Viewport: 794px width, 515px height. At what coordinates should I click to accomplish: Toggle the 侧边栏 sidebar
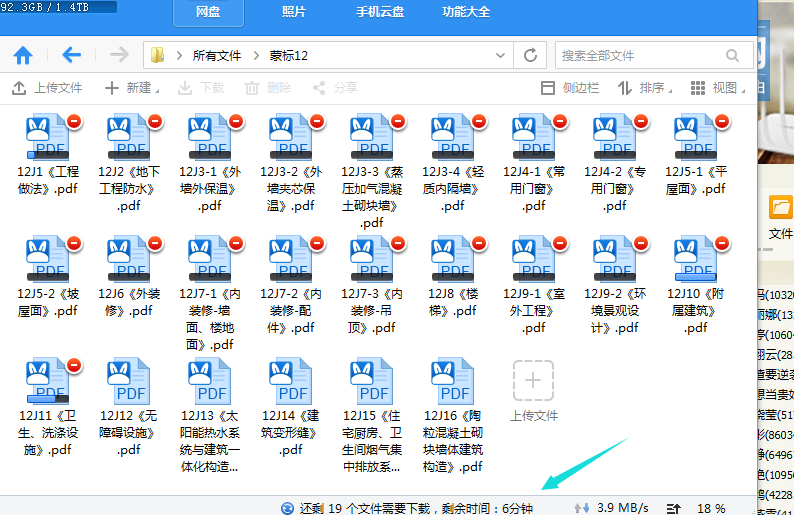570,88
